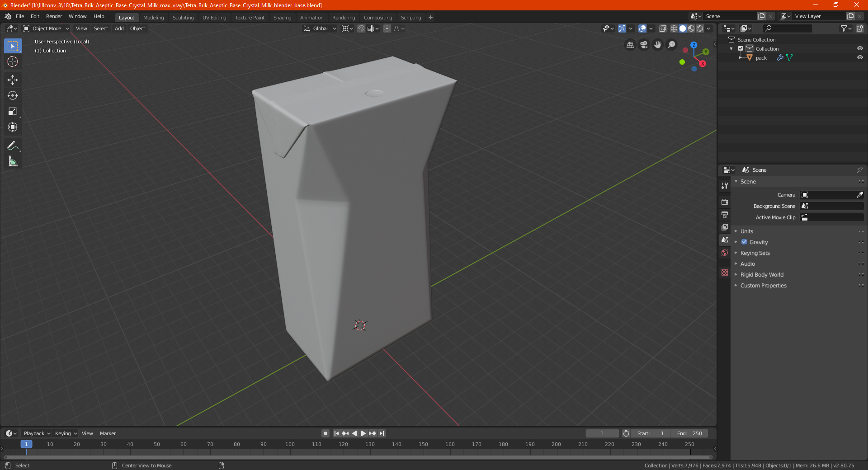Select the Cursor tool in toolbar
This screenshot has height=470, width=868.
(13, 61)
